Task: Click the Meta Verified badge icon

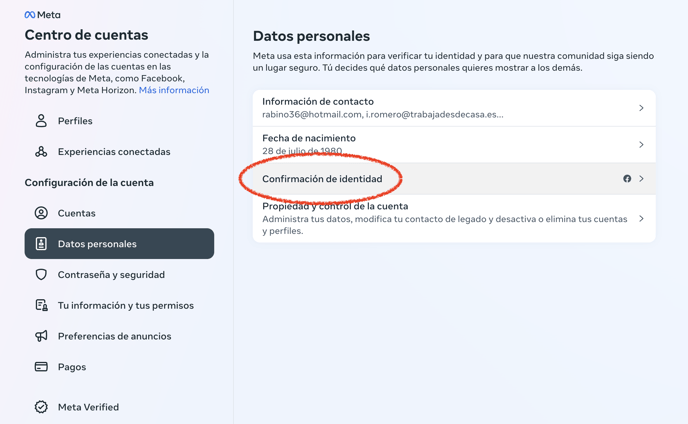Action: [41, 407]
